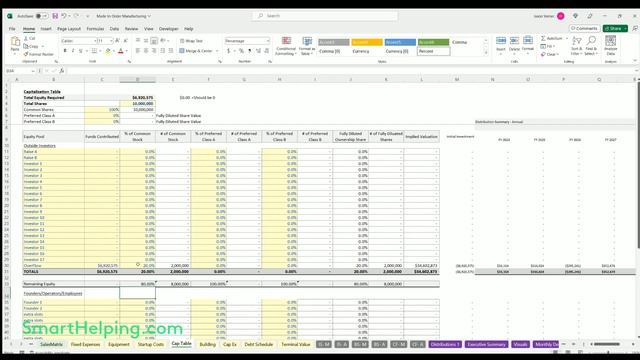Click the Analyze Data icon
640x360 pixels.
click(x=611, y=40)
